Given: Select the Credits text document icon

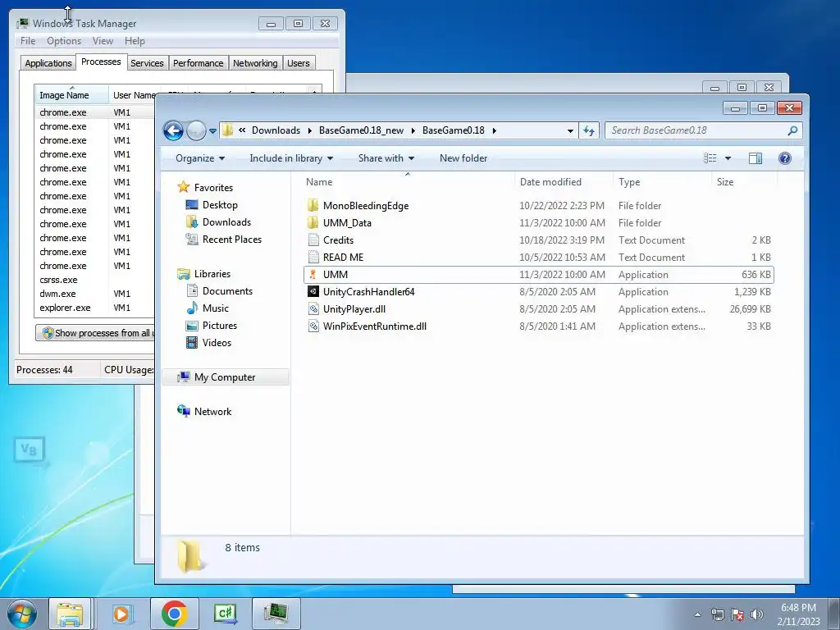Looking at the screenshot, I should (313, 240).
